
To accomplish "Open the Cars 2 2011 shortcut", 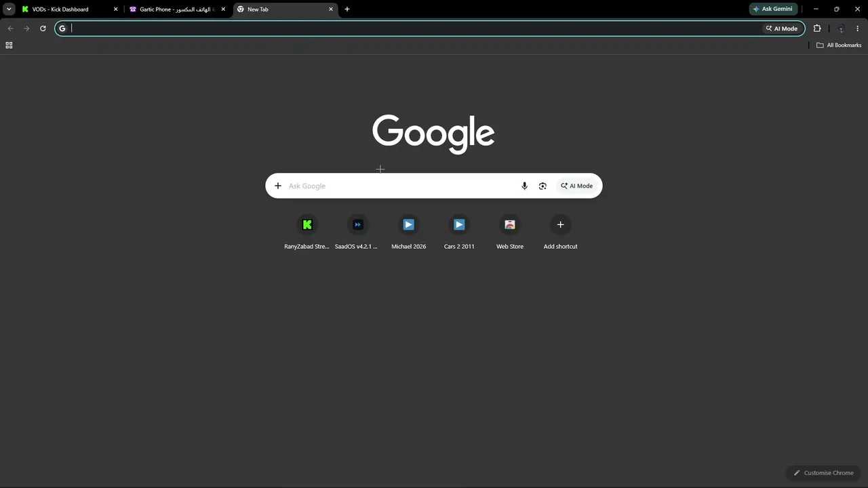I will [x=459, y=232].
